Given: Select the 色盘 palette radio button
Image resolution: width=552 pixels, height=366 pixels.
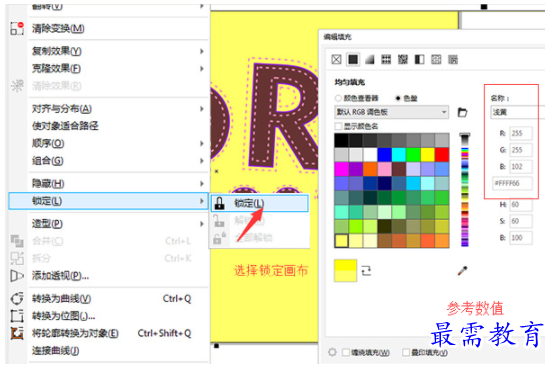Looking at the screenshot, I should point(398,98).
